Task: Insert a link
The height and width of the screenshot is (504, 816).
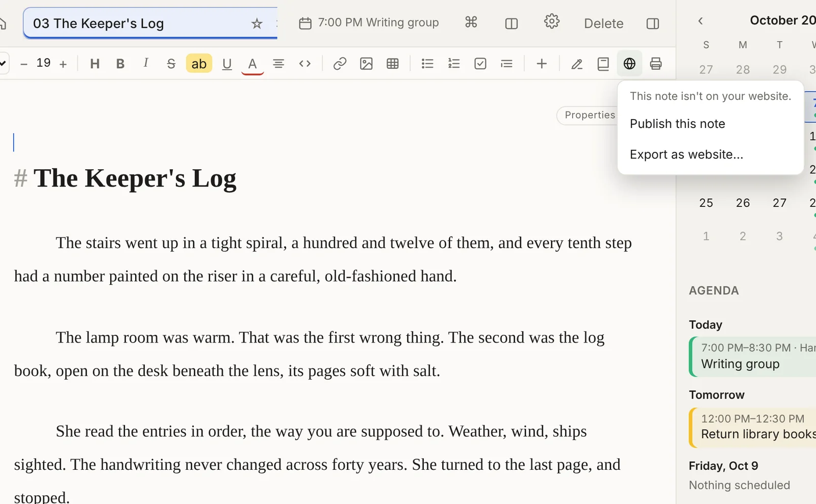Action: click(340, 64)
